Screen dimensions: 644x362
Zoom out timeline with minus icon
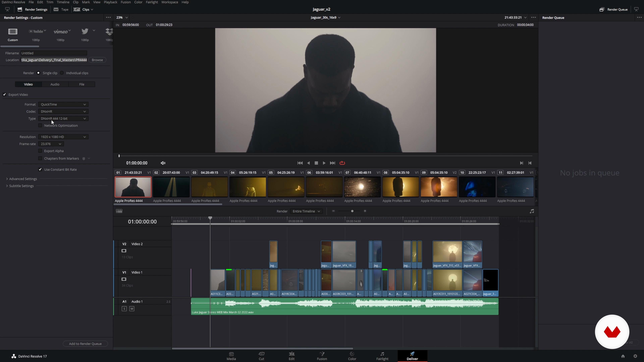pos(333,211)
